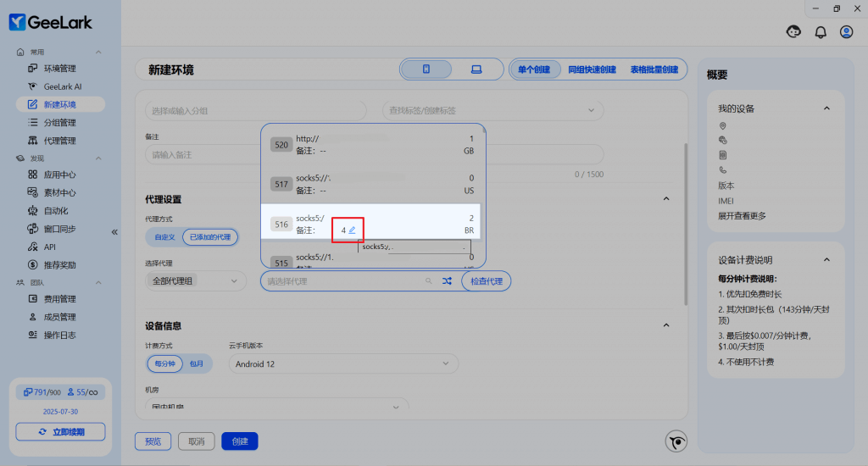The image size is (868, 466).
Task: Collapse the sidebar with double-chevron icon
Action: [x=114, y=232]
